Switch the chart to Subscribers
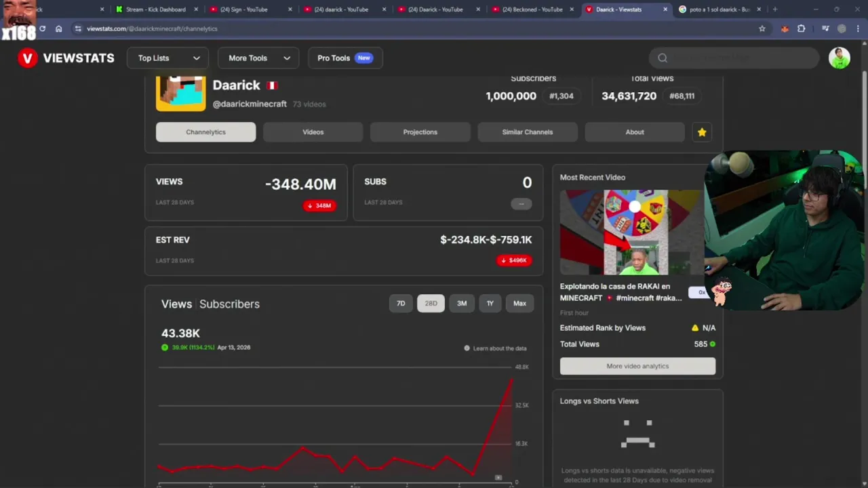Viewport: 868px width, 488px height. click(229, 304)
